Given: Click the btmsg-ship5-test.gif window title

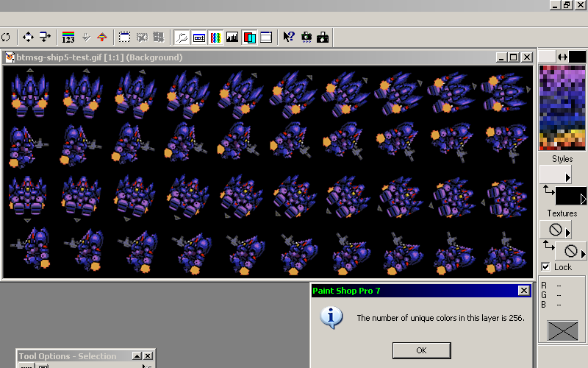Looking at the screenshot, I should coord(99,57).
